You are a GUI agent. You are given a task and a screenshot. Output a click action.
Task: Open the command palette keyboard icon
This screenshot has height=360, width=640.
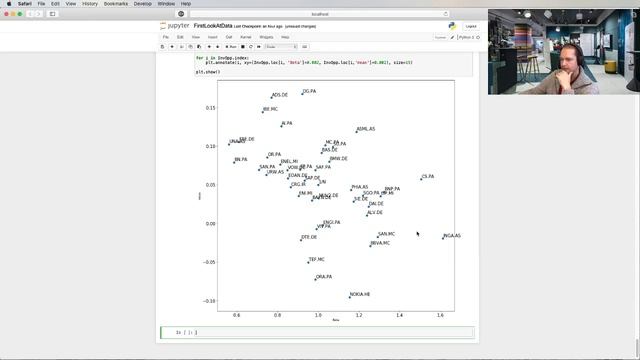(x=304, y=47)
